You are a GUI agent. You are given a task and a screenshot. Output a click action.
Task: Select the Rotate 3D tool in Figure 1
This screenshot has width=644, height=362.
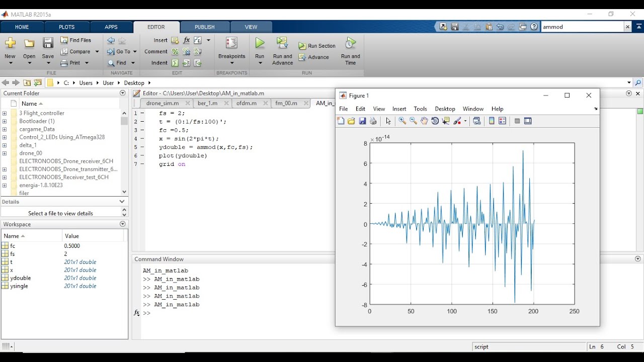pos(435,121)
